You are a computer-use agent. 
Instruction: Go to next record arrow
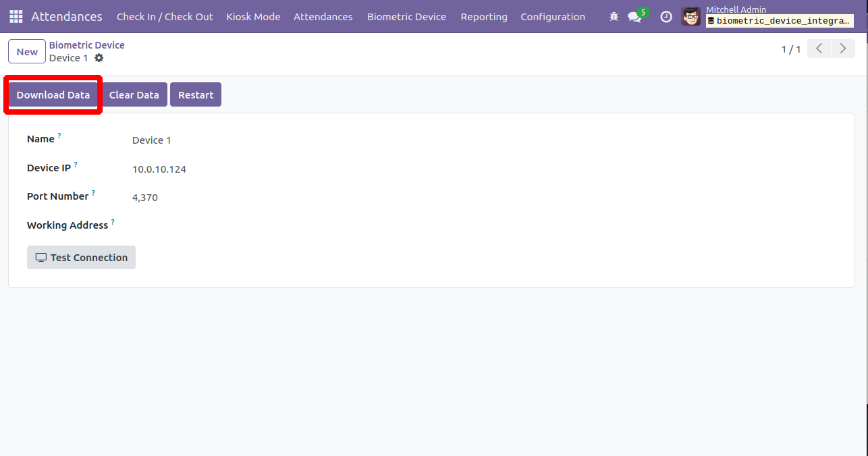(x=843, y=49)
